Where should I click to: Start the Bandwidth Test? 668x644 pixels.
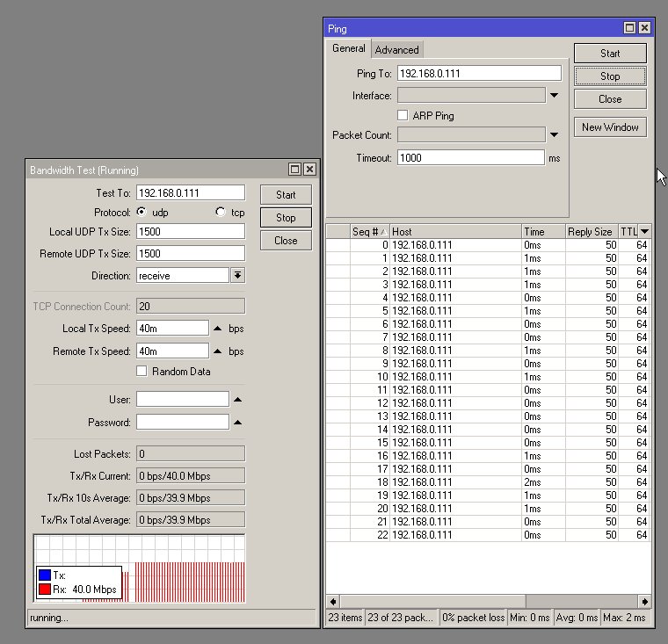tap(286, 195)
